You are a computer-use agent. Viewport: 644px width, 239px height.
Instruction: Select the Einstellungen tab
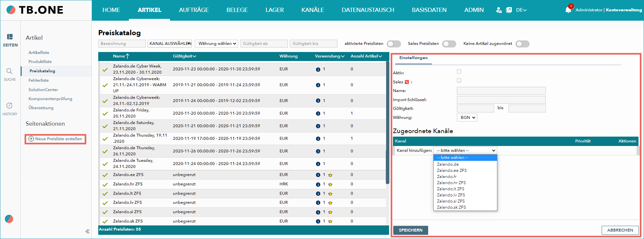coord(413,58)
